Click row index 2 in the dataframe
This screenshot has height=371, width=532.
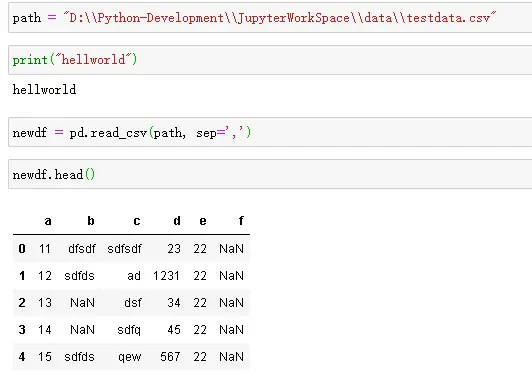22,303
